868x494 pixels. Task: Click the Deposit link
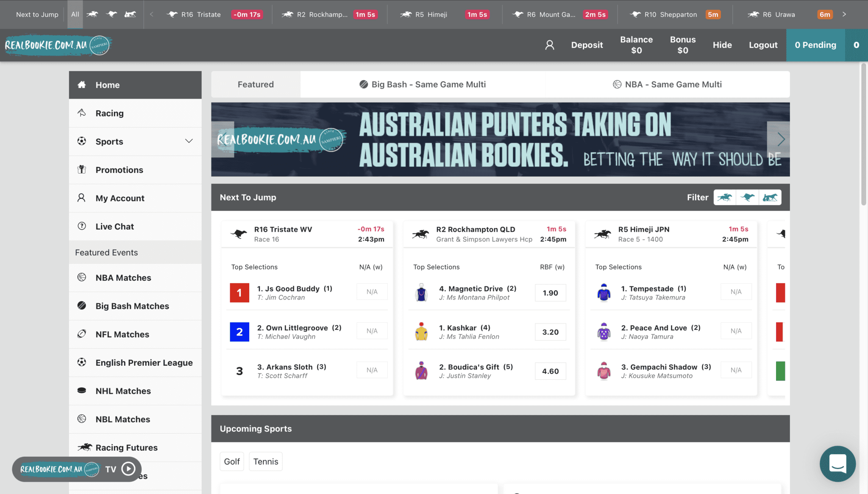click(x=587, y=45)
